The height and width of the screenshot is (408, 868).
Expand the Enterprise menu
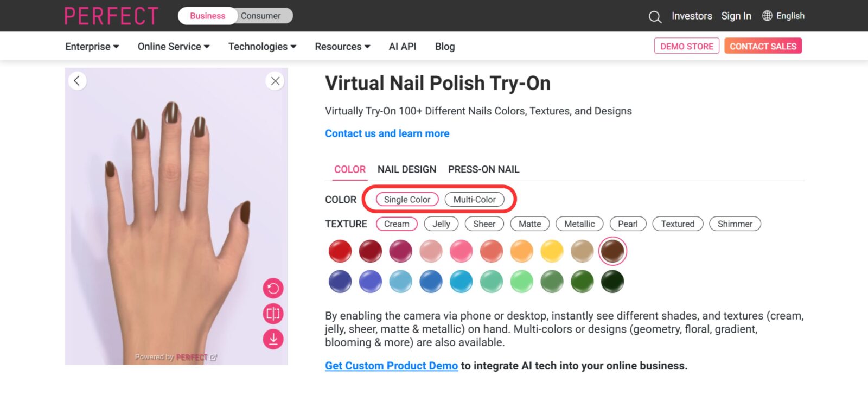click(x=92, y=47)
